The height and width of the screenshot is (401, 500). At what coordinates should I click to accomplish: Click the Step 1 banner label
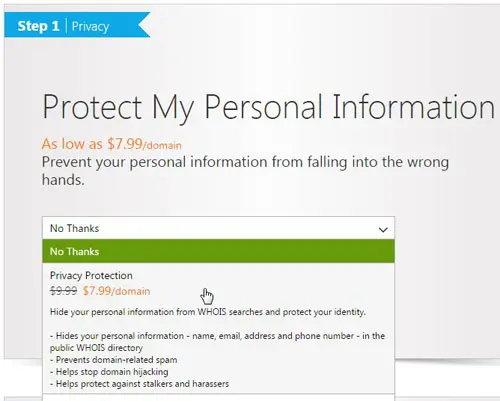click(38, 26)
